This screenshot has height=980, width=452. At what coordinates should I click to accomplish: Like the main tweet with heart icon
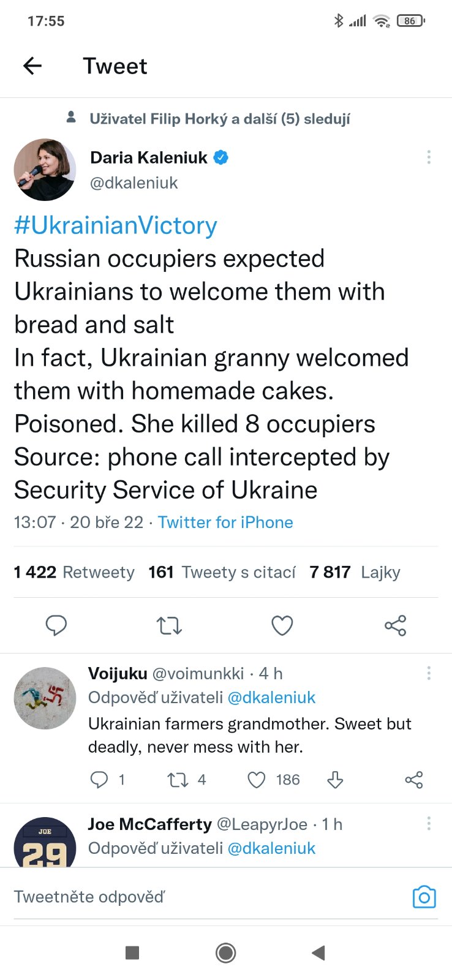[282, 625]
